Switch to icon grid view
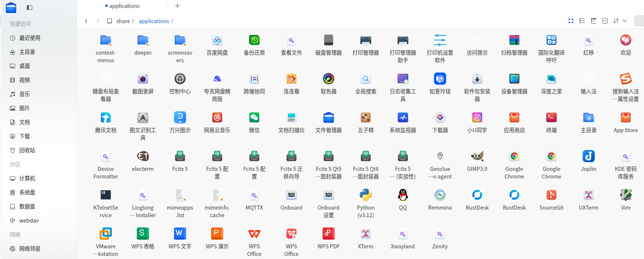 (x=571, y=21)
